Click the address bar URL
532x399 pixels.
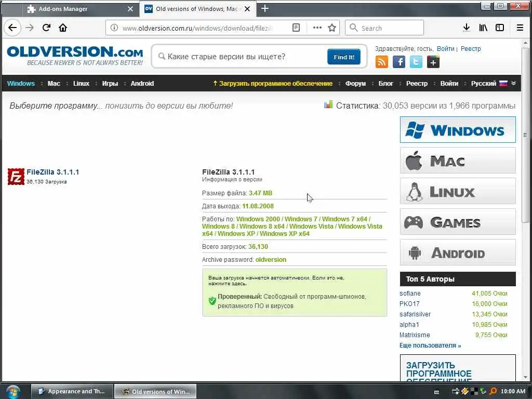(x=197, y=28)
